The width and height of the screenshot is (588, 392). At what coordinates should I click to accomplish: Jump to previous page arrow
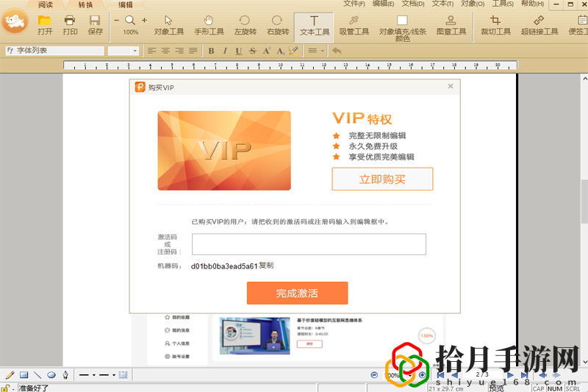coord(454,375)
